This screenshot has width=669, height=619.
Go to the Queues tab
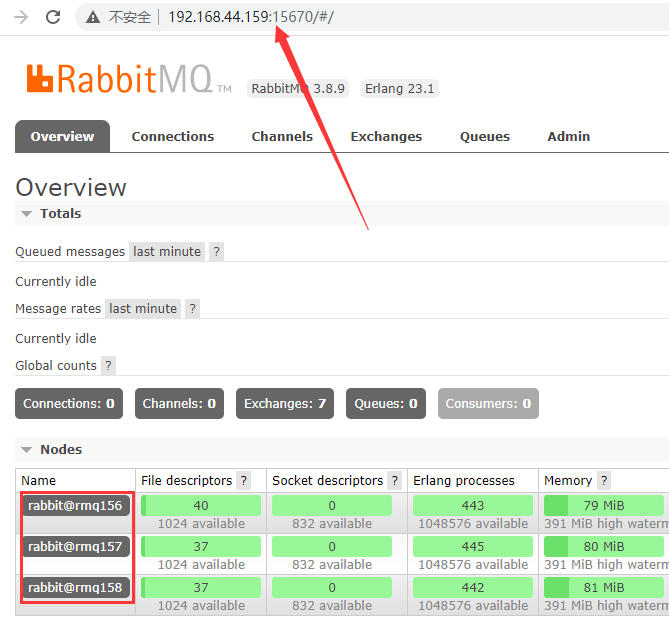coord(485,137)
